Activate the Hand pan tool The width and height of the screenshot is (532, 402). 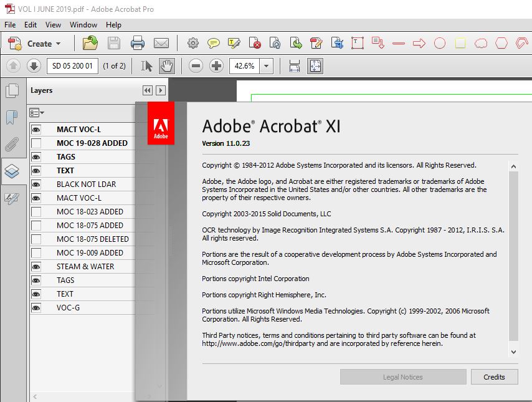(166, 66)
